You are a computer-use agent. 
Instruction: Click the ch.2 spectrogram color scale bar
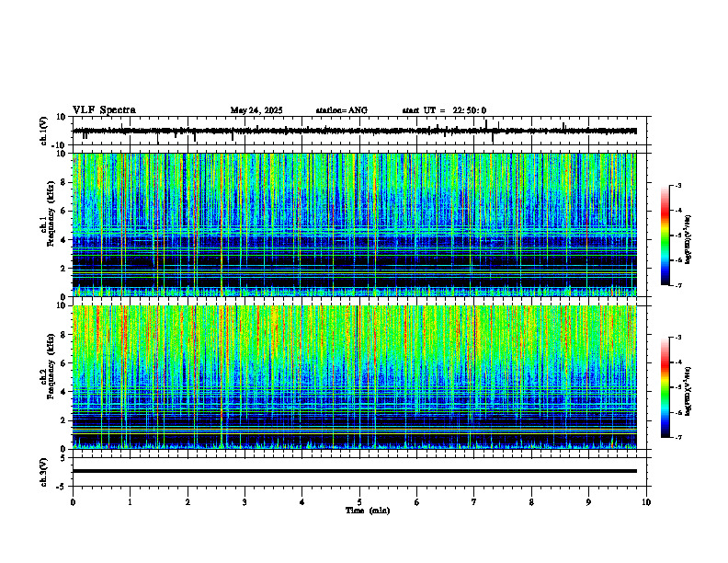click(x=665, y=387)
